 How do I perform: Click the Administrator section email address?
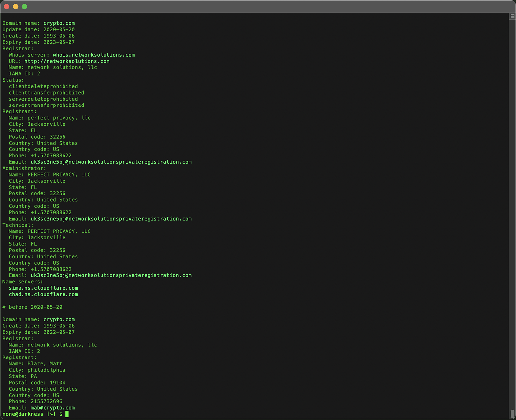tap(111, 219)
